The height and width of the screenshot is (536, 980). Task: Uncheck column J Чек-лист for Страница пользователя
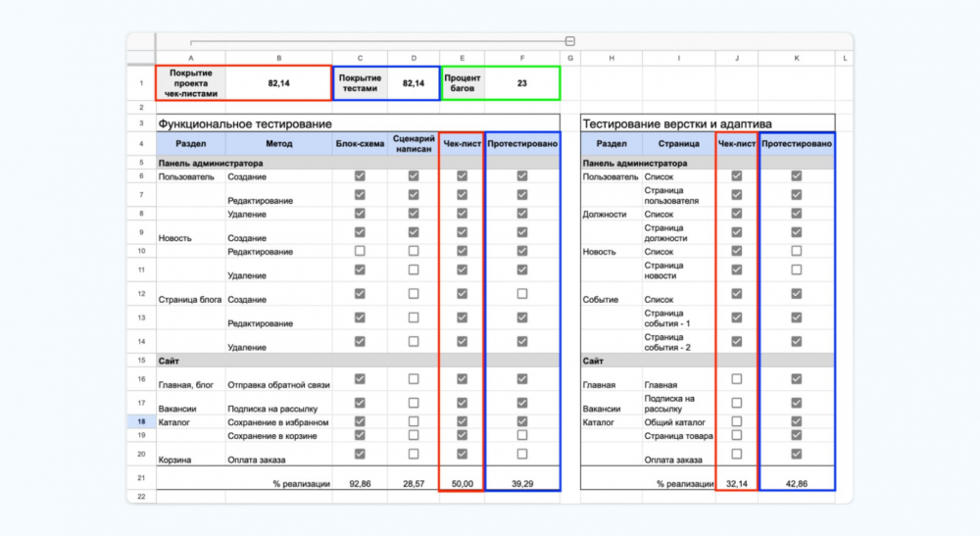[x=737, y=195]
